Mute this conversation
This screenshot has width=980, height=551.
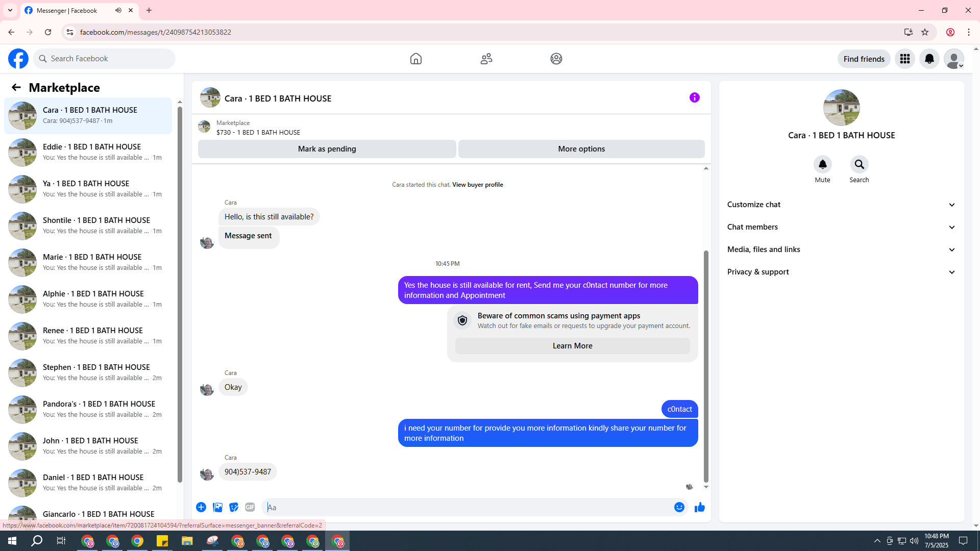[x=822, y=165]
